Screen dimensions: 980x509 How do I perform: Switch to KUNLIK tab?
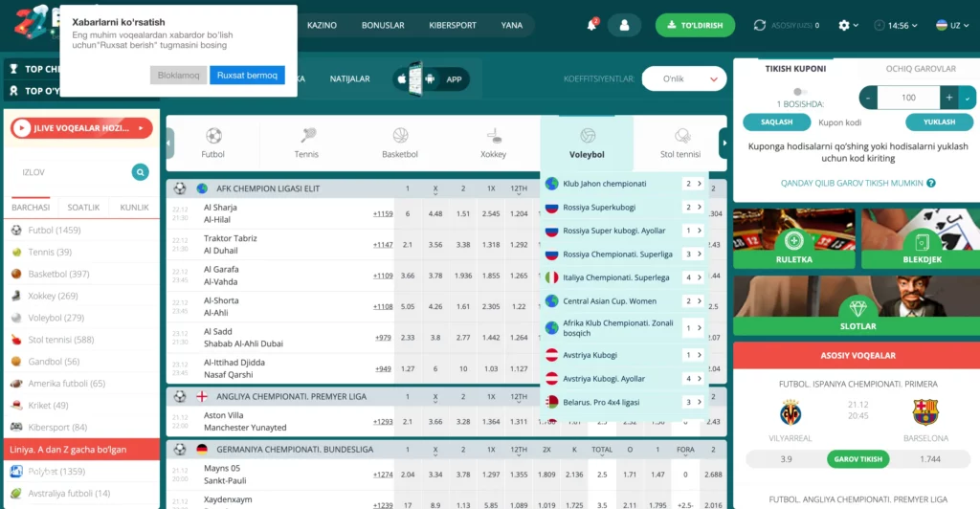click(134, 208)
